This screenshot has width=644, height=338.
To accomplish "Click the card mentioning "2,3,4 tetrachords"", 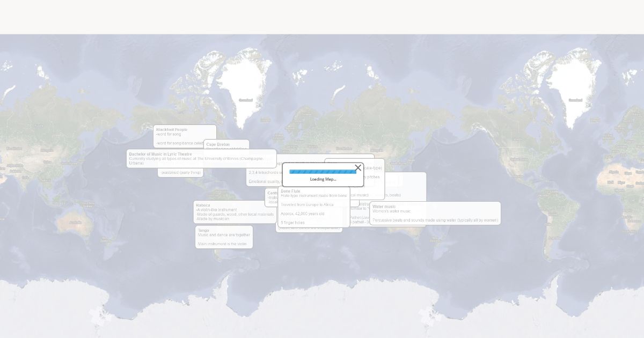I will click(263, 173).
